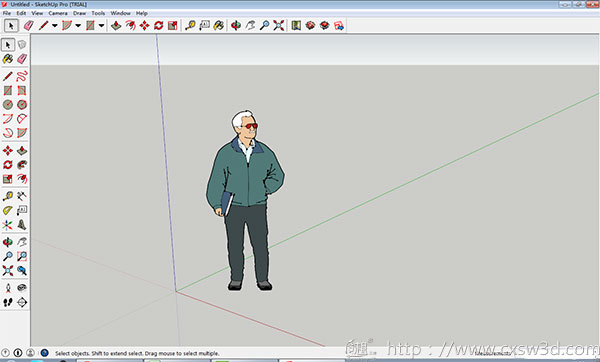Click the sign-in person status icon
This screenshot has width=600, height=362.
click(x=31, y=352)
